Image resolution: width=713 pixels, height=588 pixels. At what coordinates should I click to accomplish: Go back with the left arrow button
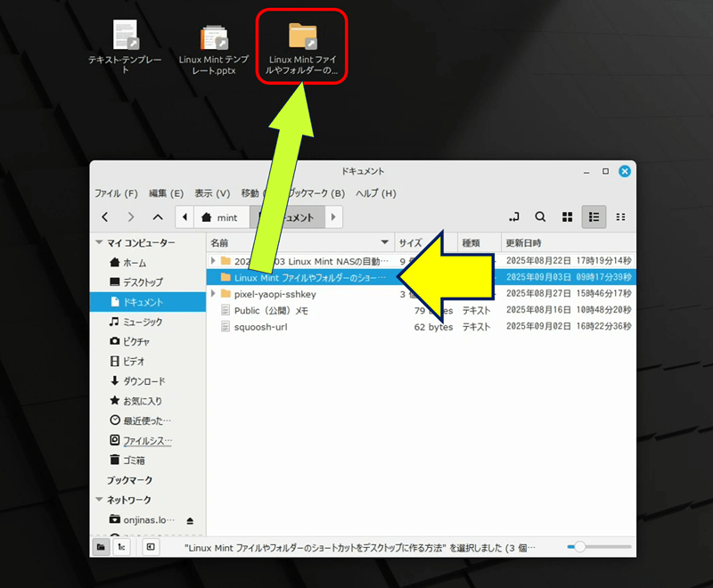(x=105, y=217)
